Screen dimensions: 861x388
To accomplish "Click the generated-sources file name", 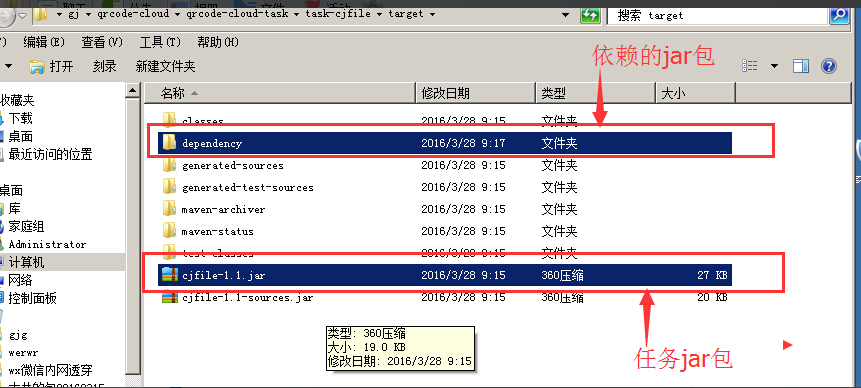I will point(233,165).
